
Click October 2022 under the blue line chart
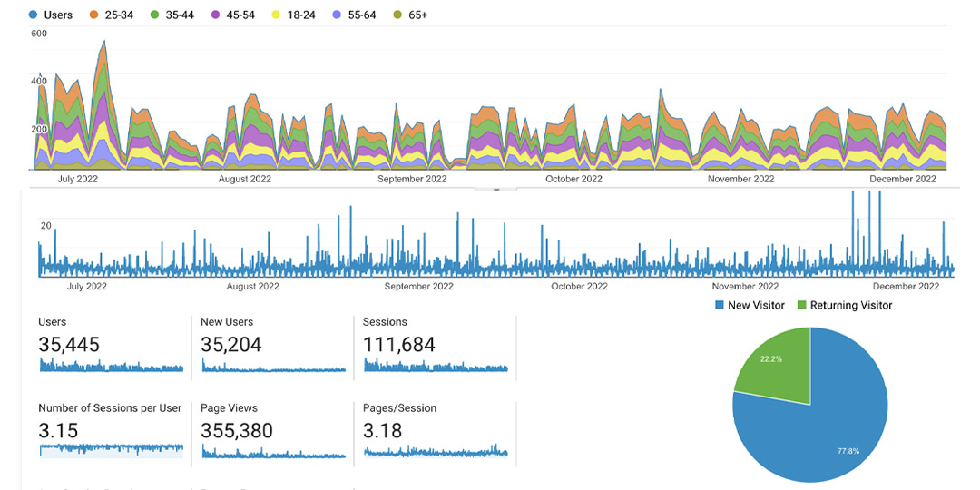point(579,286)
